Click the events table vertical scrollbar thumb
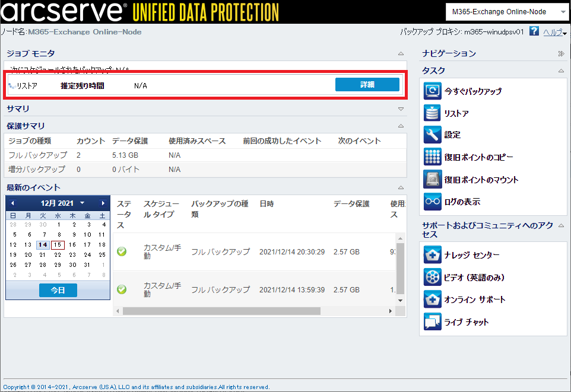Viewport: 571px width, 392px height. click(x=400, y=268)
